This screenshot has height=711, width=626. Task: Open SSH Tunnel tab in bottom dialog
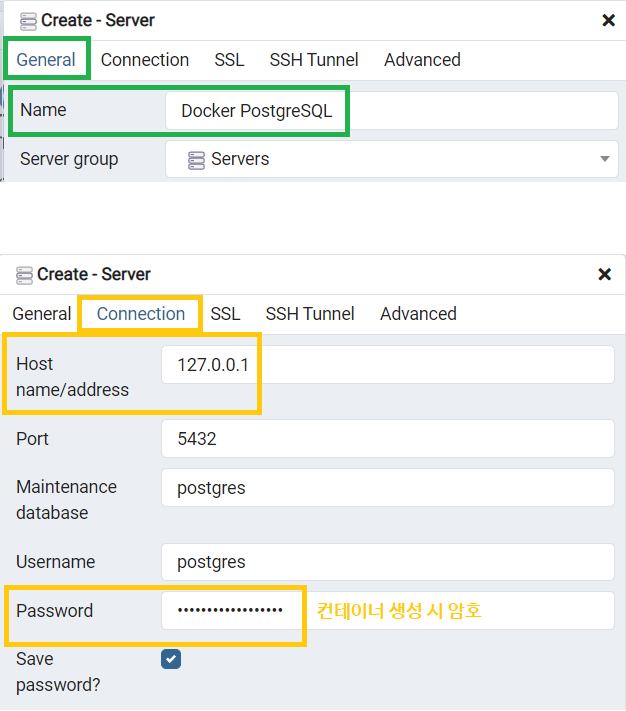pos(310,314)
